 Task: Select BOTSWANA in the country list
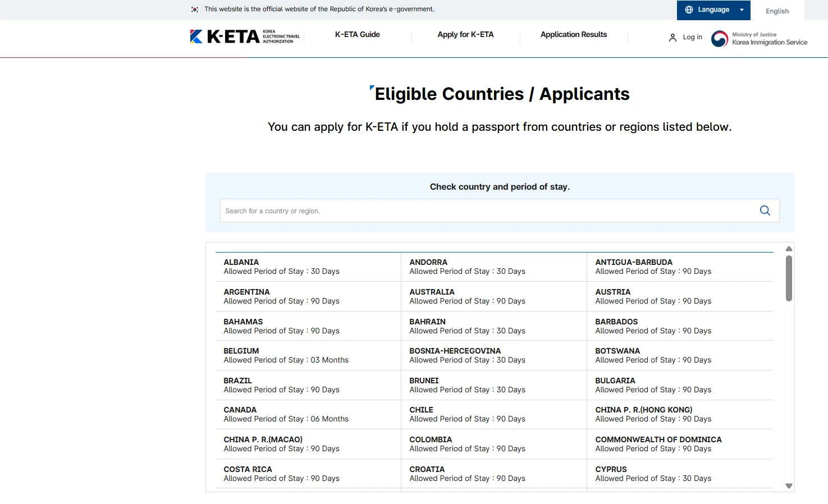pyautogui.click(x=680, y=355)
